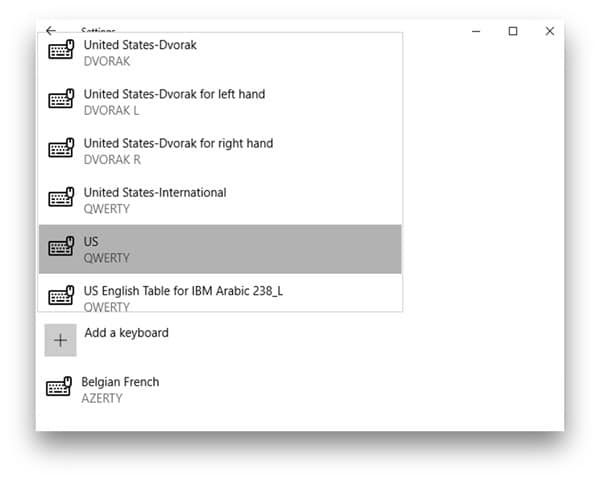Go back using the back arrow
Image resolution: width=600 pixels, height=481 pixels.
[x=51, y=31]
